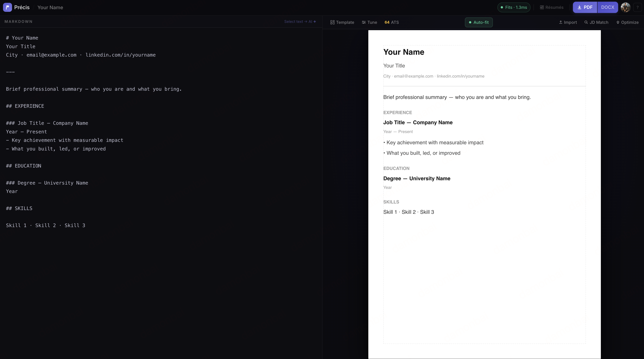
Task: Click the user avatar thumbnail
Action: click(625, 7)
